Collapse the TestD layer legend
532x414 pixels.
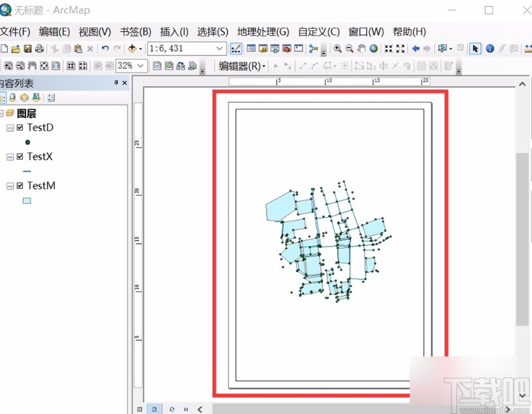(x=10, y=128)
